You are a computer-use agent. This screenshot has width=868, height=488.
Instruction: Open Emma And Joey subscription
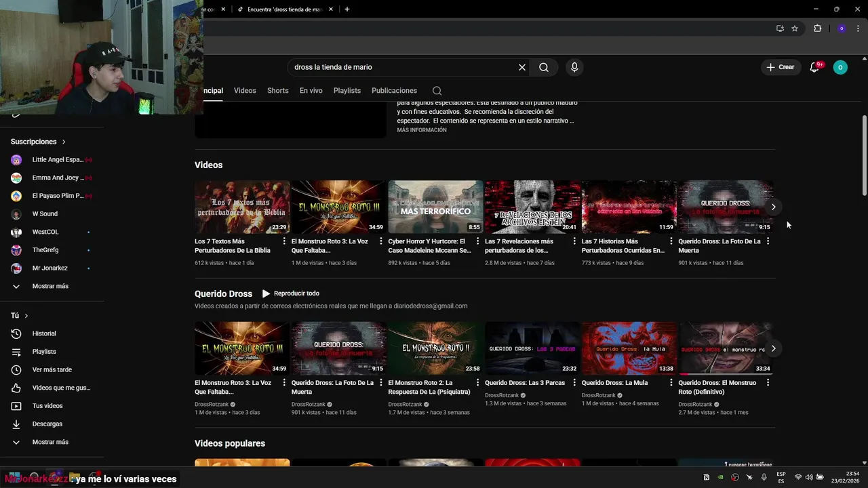(52, 178)
